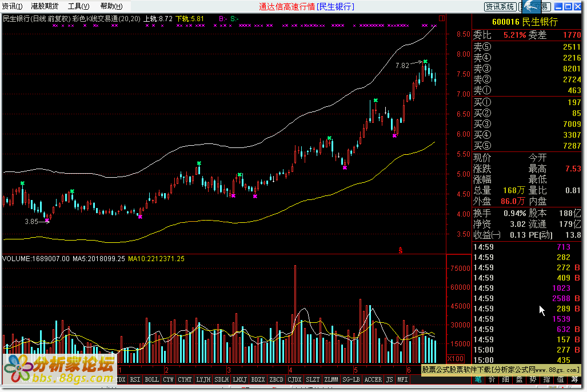Click the X100 volume scale label
Image resolution: width=587 pixels, height=392 pixels.
click(456, 359)
